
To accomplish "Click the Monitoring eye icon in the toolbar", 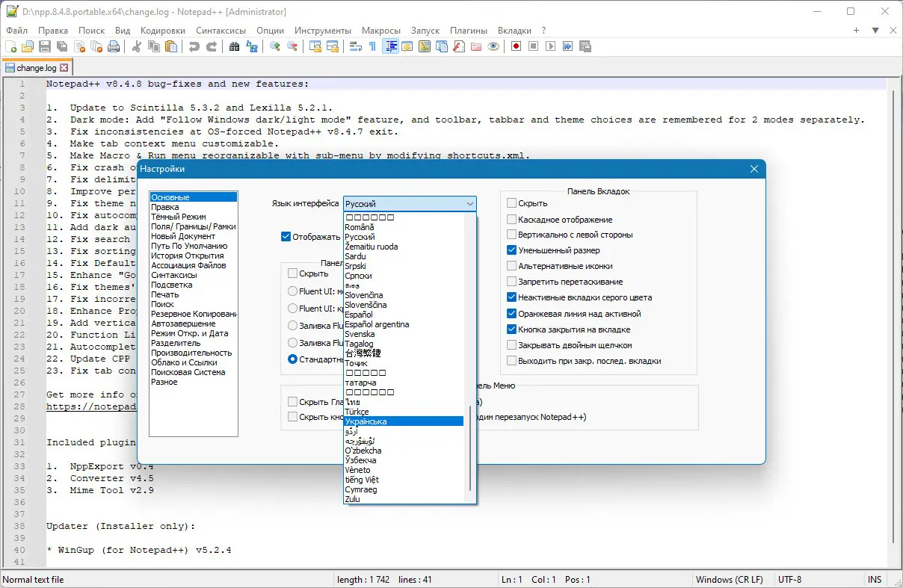I will pyautogui.click(x=493, y=46).
